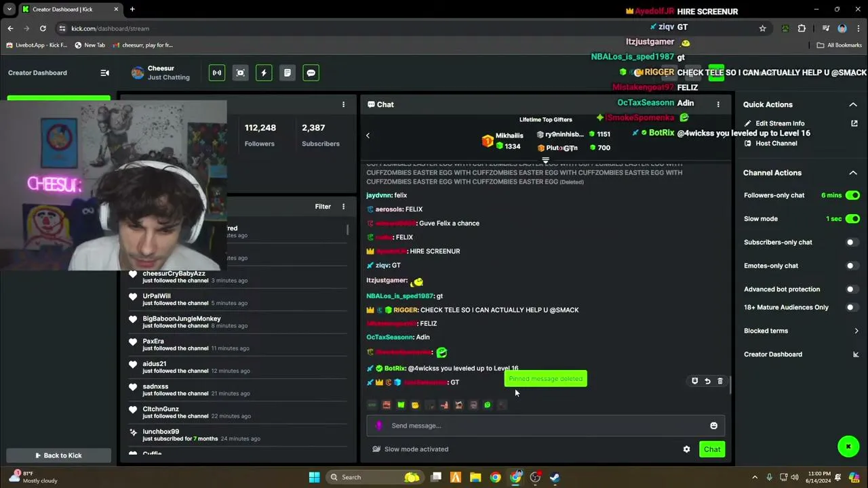This screenshot has height=488, width=868.
Task: Open Host Channel quick action
Action: pyautogui.click(x=776, y=144)
